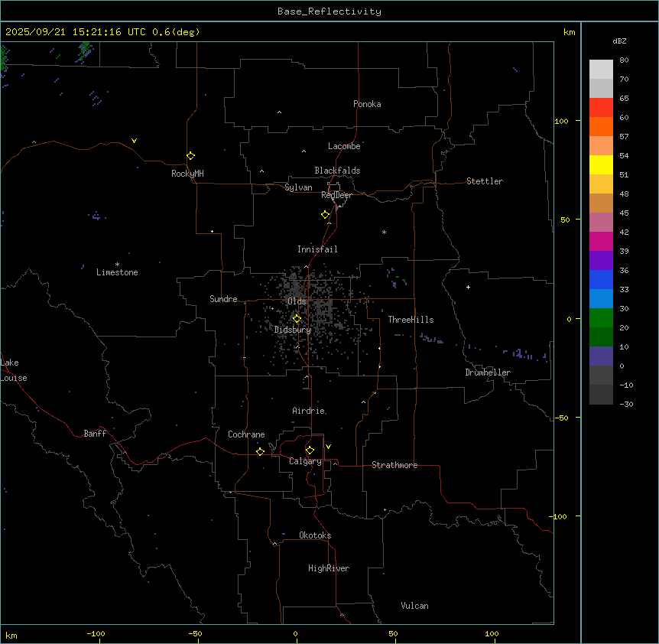Click the diamond marker between Olds and Didsbury
This screenshot has width=659, height=644.
(x=297, y=319)
